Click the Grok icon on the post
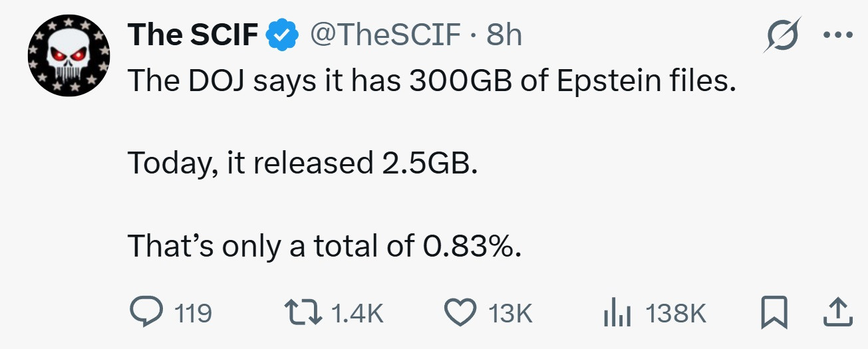The height and width of the screenshot is (349, 868). [x=782, y=36]
